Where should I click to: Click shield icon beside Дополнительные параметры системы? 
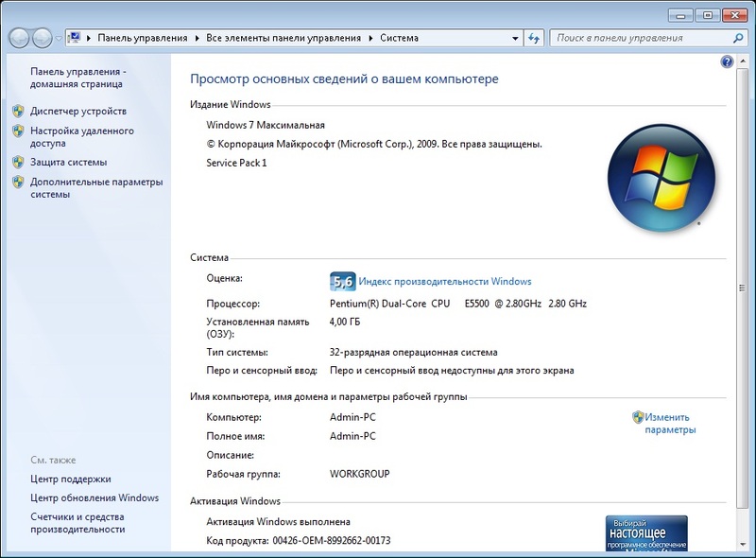pos(18,182)
